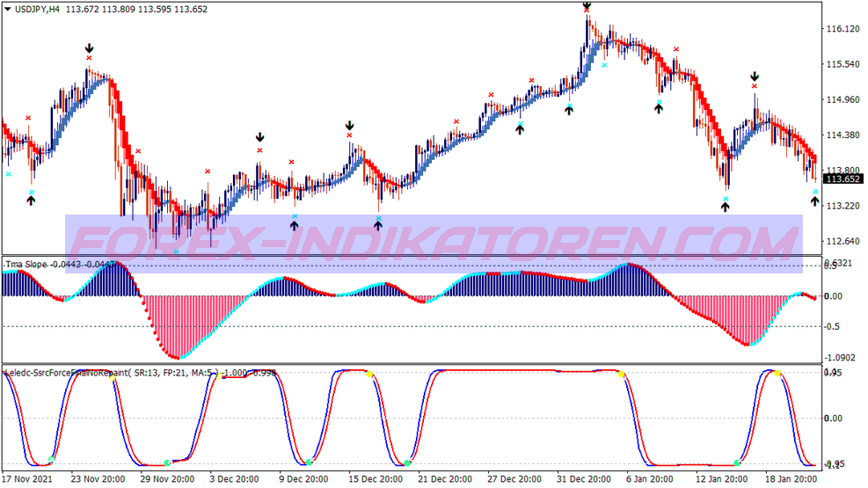Select the low value 113.595 in header
This screenshot has height=488, width=868.
click(155, 10)
